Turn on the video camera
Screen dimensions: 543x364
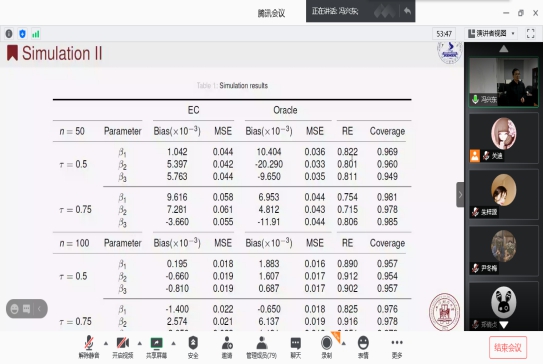123,347
